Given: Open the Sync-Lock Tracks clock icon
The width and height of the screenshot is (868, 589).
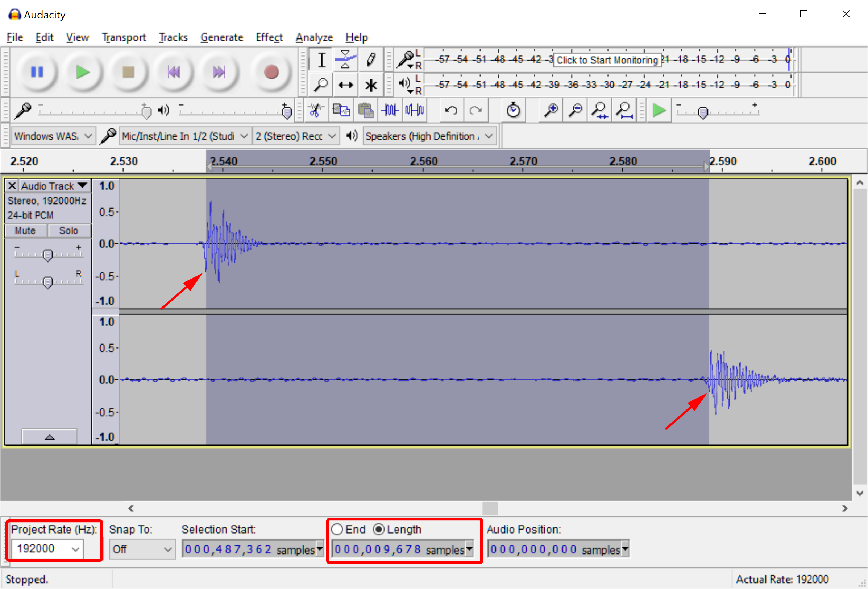Looking at the screenshot, I should pyautogui.click(x=513, y=110).
